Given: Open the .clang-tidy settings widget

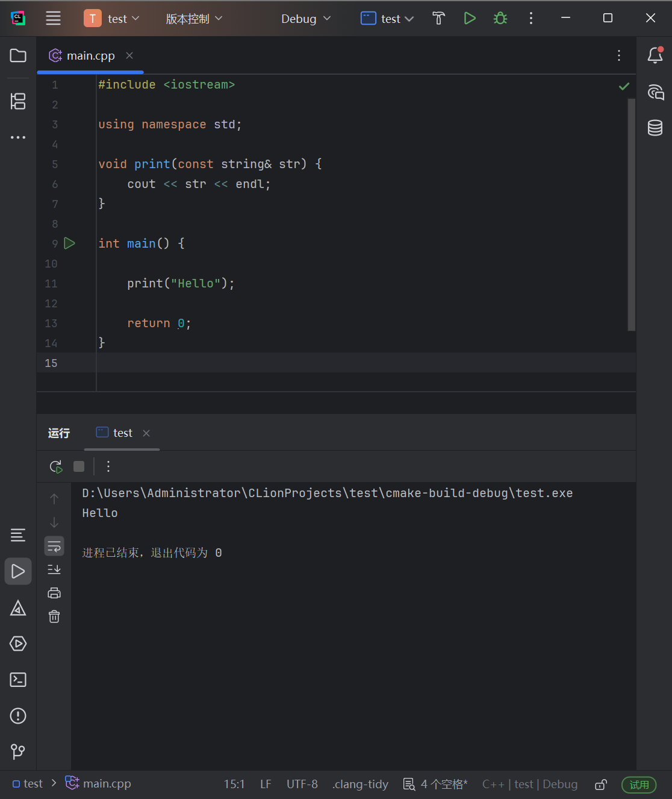Looking at the screenshot, I should (x=360, y=784).
